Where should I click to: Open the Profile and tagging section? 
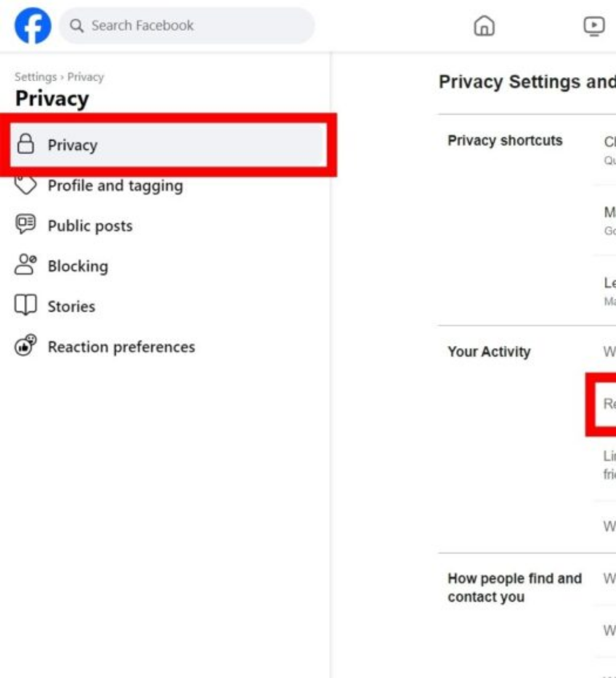coord(115,186)
